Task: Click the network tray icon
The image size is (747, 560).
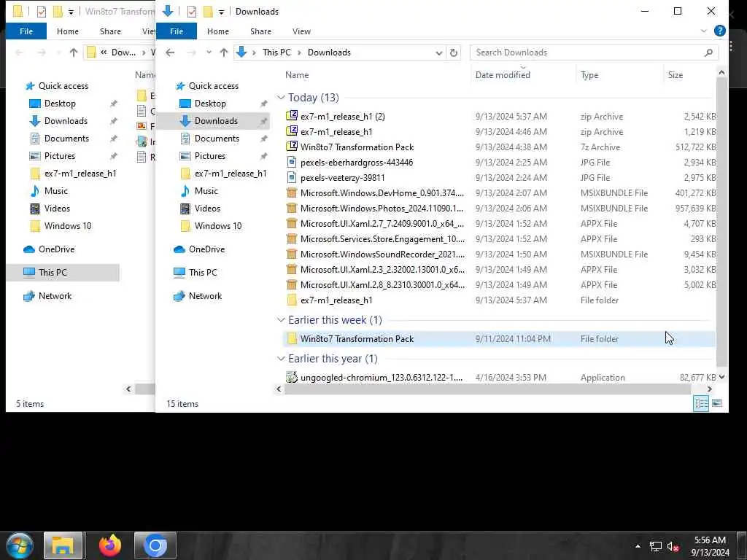Action: tap(656, 546)
